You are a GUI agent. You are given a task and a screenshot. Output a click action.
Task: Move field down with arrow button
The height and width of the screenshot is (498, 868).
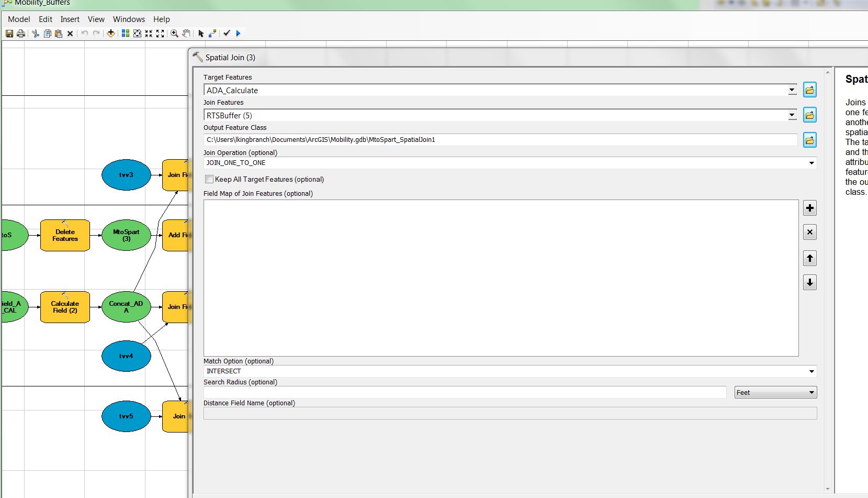coord(810,283)
